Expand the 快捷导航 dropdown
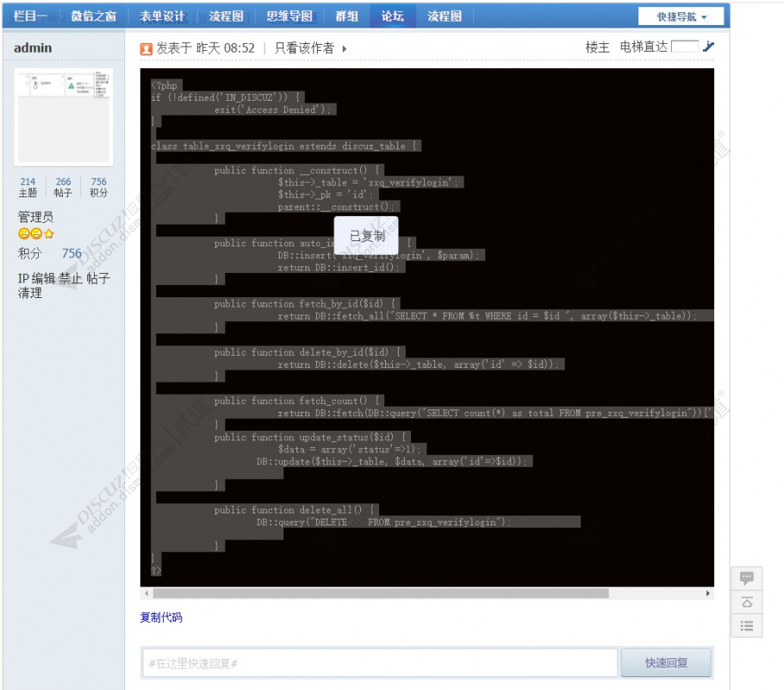784x690 pixels. [681, 16]
